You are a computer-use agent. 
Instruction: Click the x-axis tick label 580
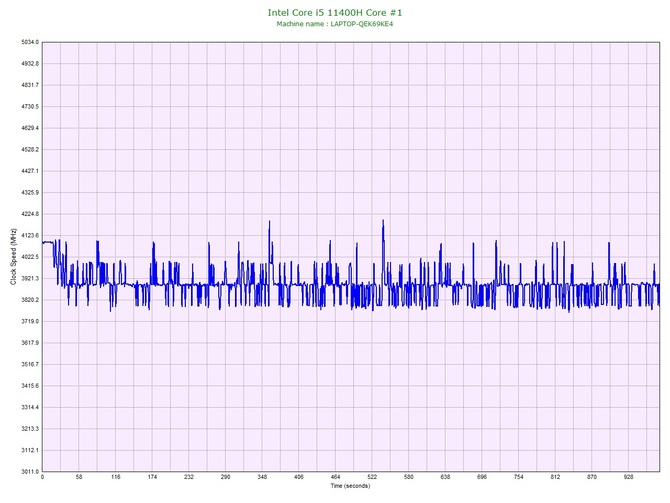[x=409, y=477]
